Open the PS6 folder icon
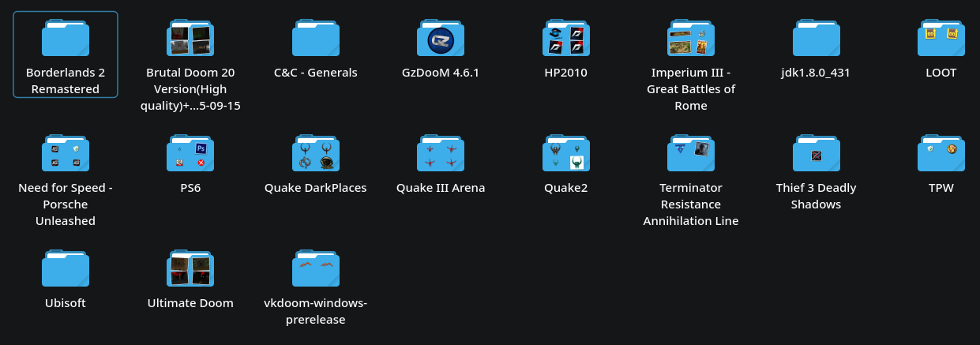 (190, 152)
